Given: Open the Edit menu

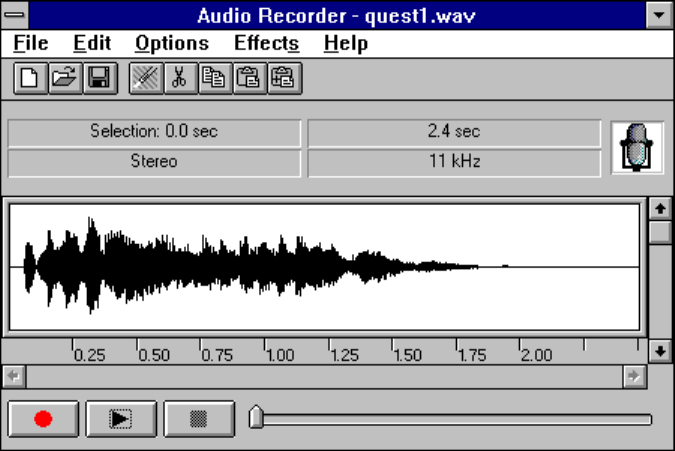Looking at the screenshot, I should 92,43.
